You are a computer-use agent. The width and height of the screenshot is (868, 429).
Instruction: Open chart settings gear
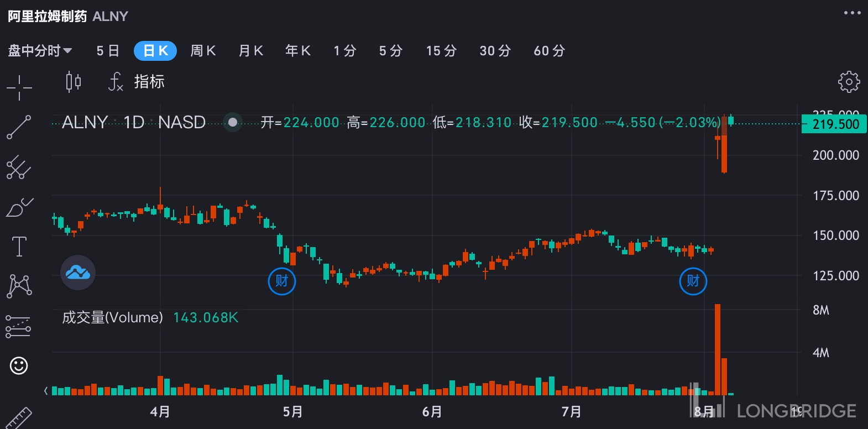(x=849, y=82)
